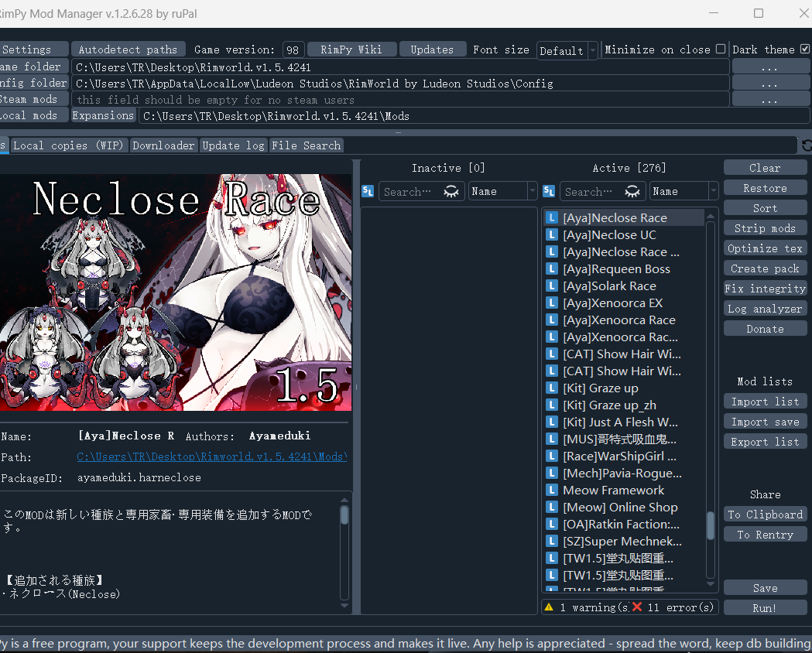
Task: Open the mod folder path link
Action: (x=211, y=457)
